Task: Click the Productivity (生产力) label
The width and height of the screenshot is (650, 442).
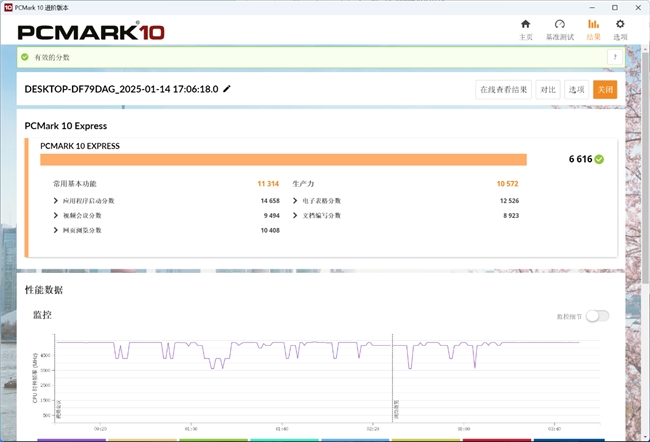Action: [303, 184]
